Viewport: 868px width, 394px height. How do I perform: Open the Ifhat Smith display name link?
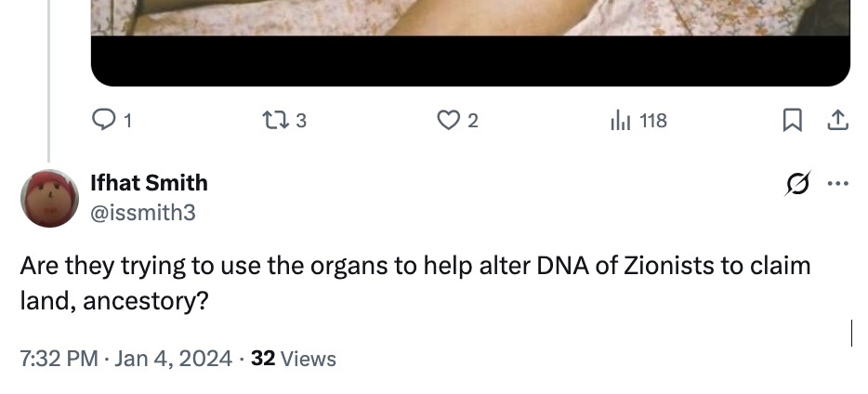[x=149, y=183]
